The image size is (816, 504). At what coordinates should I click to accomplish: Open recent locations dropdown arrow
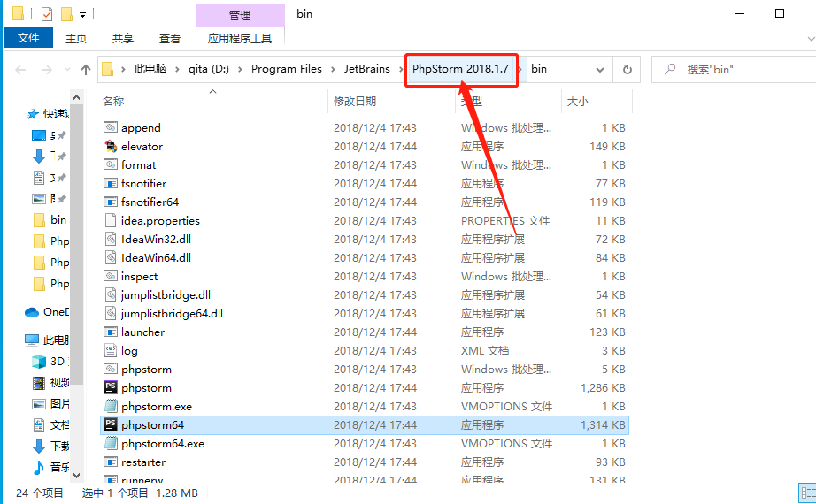tap(67, 69)
